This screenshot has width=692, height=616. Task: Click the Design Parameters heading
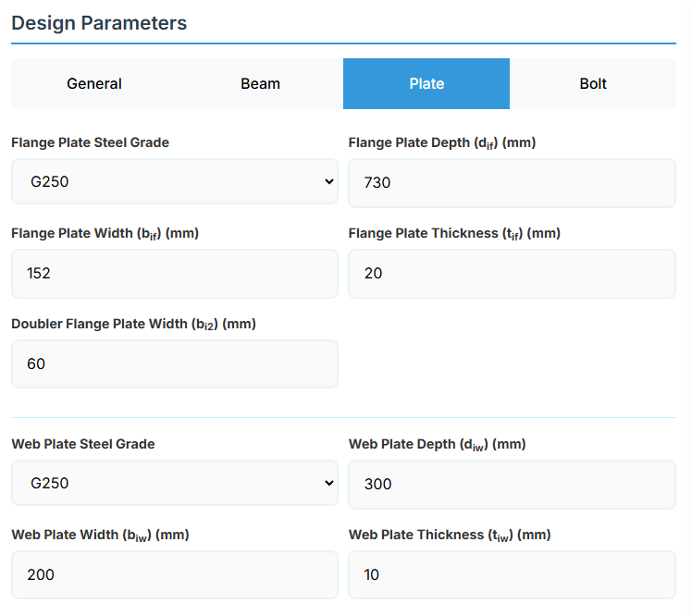(x=99, y=23)
